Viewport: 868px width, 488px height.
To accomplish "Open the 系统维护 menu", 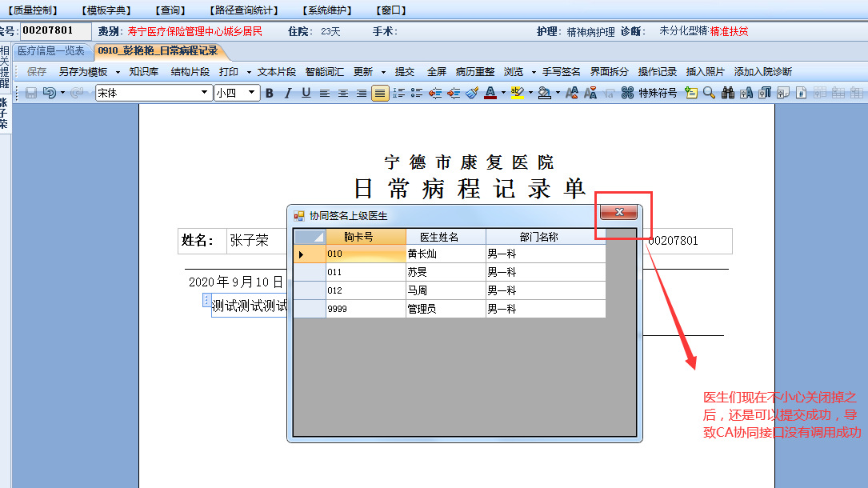I will coord(326,10).
